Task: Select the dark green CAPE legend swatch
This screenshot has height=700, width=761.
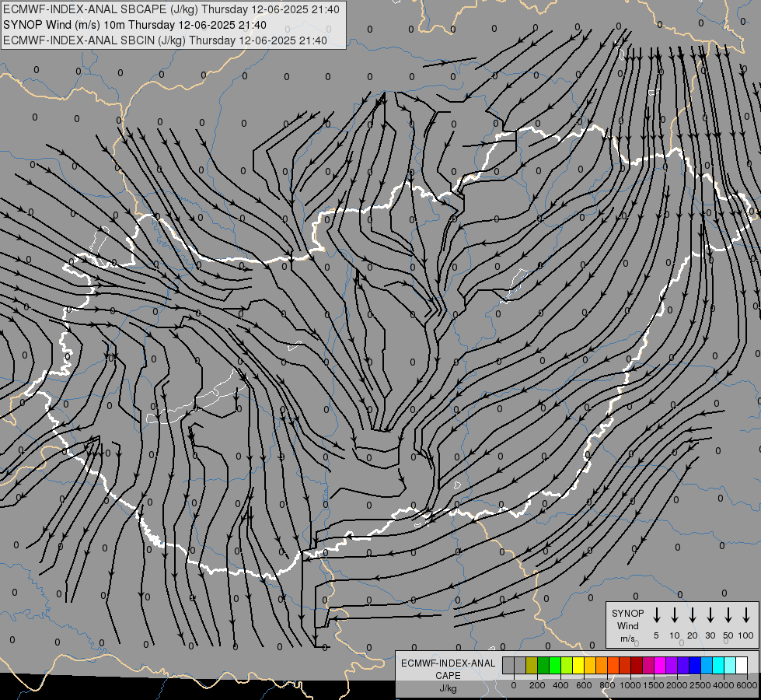Action: [x=543, y=665]
